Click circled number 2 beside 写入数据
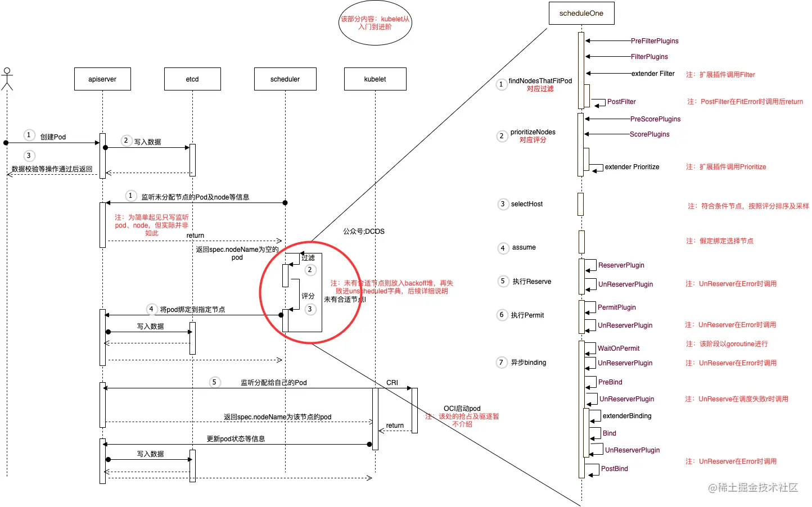The width and height of the screenshot is (812, 507). tap(126, 141)
